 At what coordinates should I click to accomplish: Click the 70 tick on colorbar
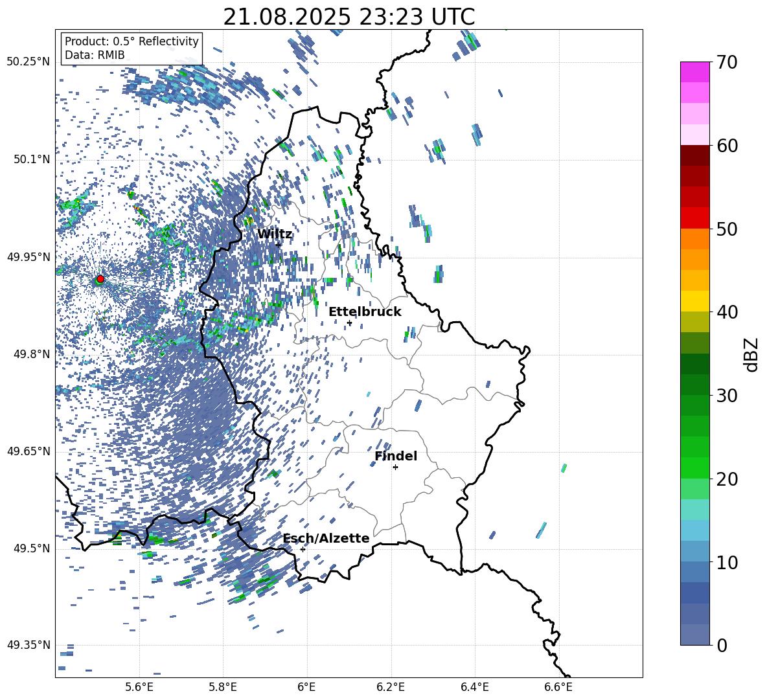(726, 63)
